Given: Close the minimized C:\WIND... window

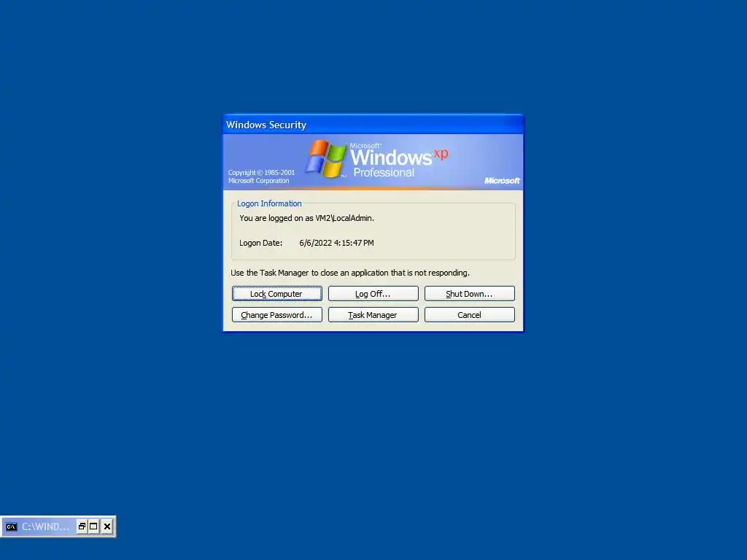Looking at the screenshot, I should (x=107, y=526).
